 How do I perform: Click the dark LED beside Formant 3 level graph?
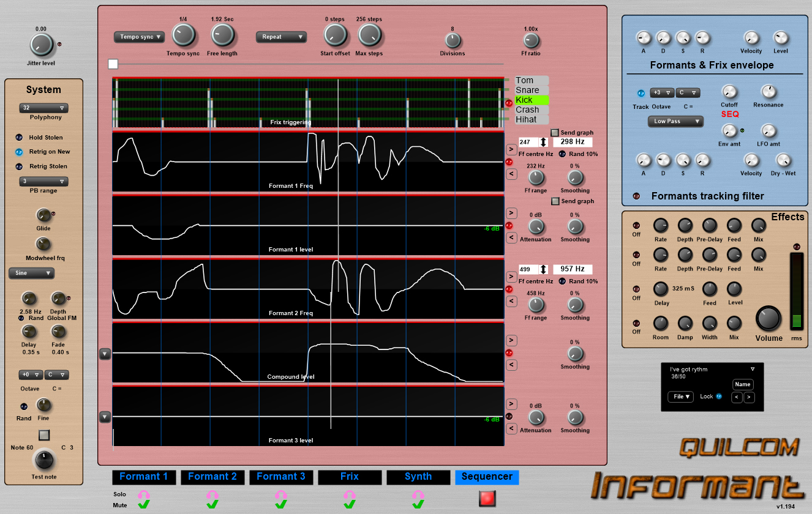509,417
